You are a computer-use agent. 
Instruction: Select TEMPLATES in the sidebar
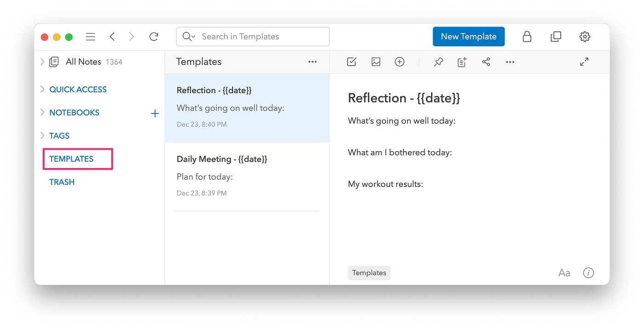tap(71, 159)
